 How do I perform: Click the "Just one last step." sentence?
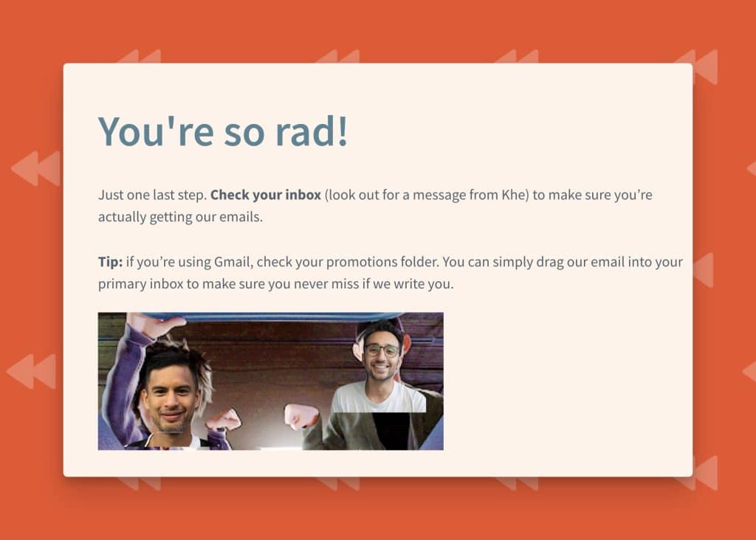coord(152,195)
